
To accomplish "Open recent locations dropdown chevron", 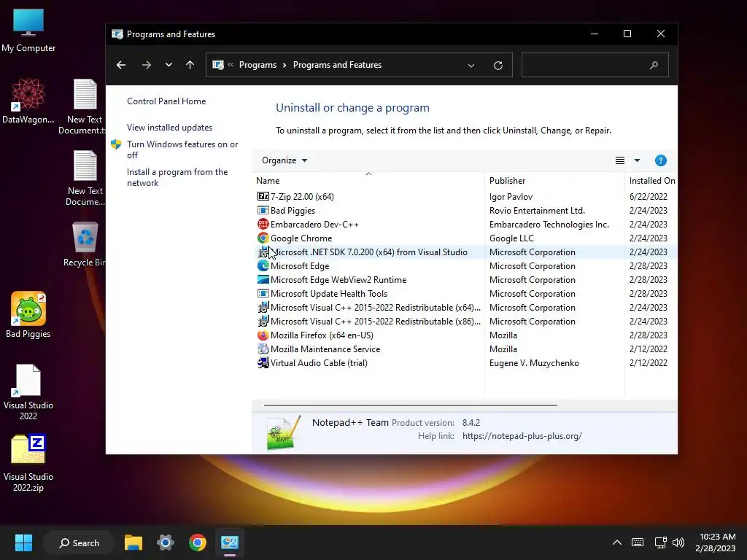I will 169,65.
